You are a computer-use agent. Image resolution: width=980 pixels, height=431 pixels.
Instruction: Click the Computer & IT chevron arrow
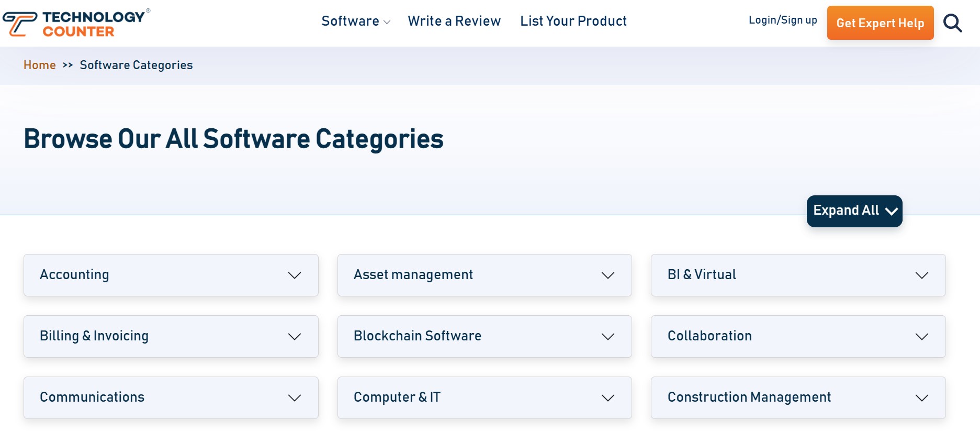click(607, 397)
